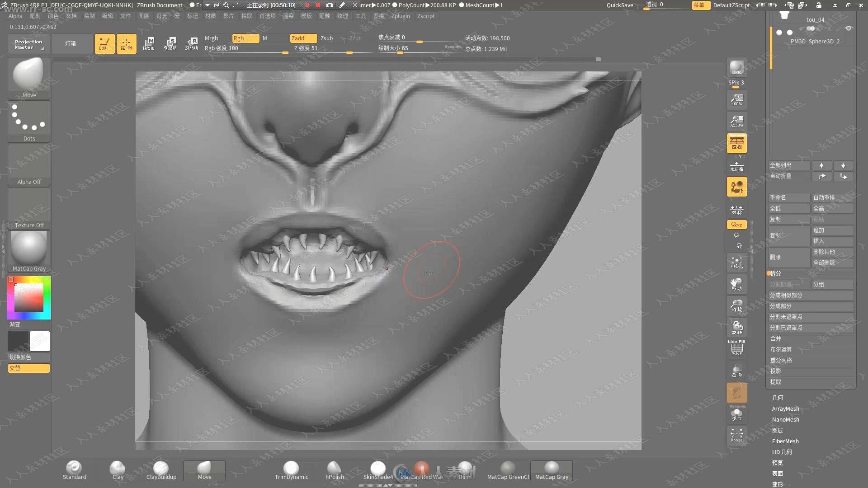Open the Projection Master button
This screenshot has height=488, width=868.
28,44
